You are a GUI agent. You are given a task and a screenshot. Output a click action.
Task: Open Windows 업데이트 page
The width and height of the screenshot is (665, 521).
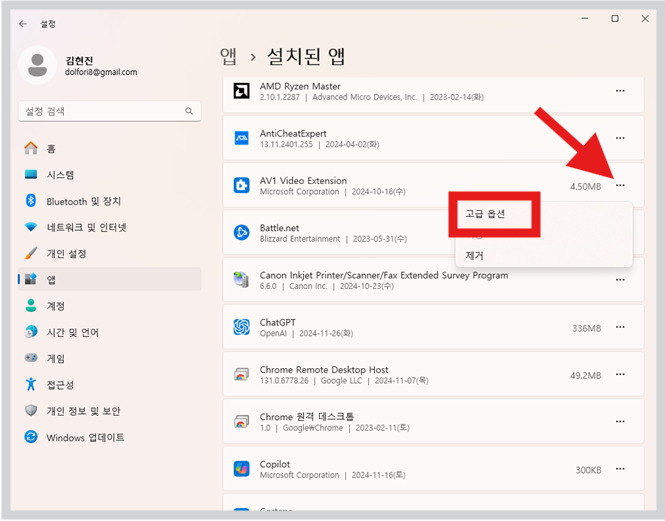pos(109,437)
